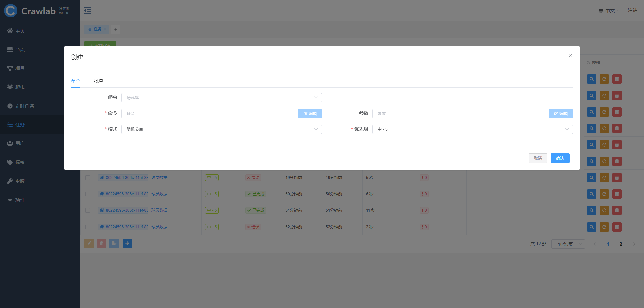This screenshot has height=308, width=644.
Task: Delete the 50分钟前 task
Action: click(617, 194)
